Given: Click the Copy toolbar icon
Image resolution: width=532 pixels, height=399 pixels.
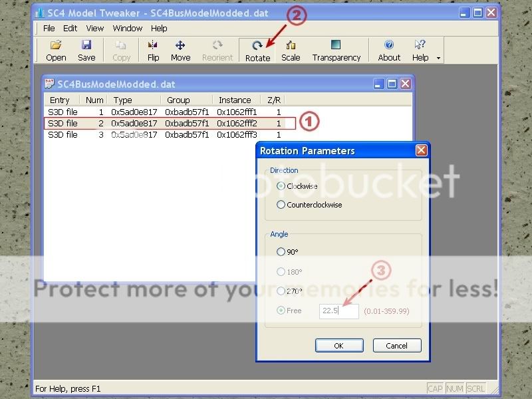Looking at the screenshot, I should (121, 51).
